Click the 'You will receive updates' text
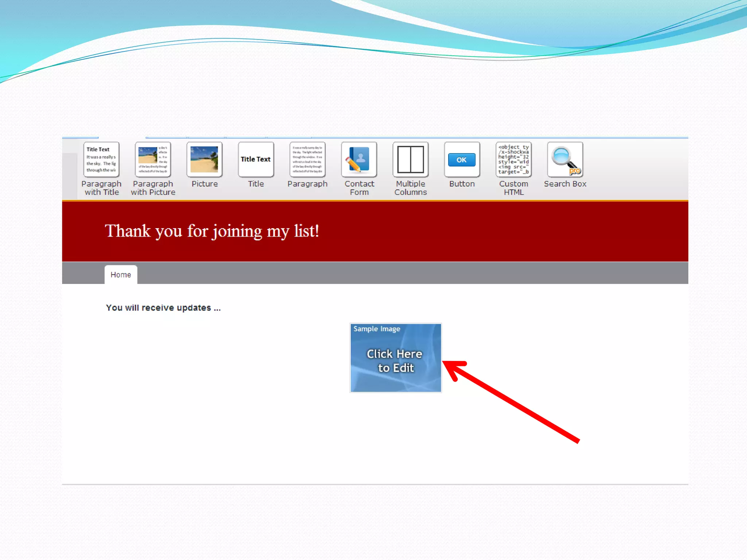The height and width of the screenshot is (560, 747). pyautogui.click(x=163, y=308)
